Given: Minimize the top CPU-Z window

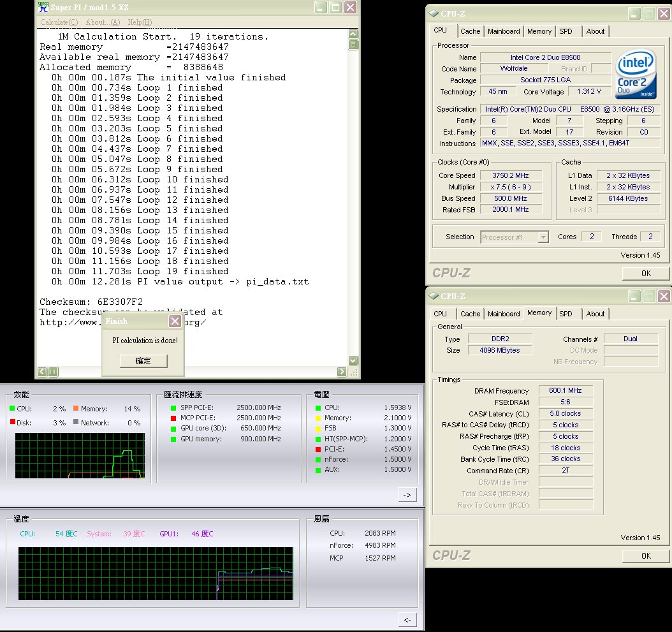Looking at the screenshot, I should (x=635, y=14).
